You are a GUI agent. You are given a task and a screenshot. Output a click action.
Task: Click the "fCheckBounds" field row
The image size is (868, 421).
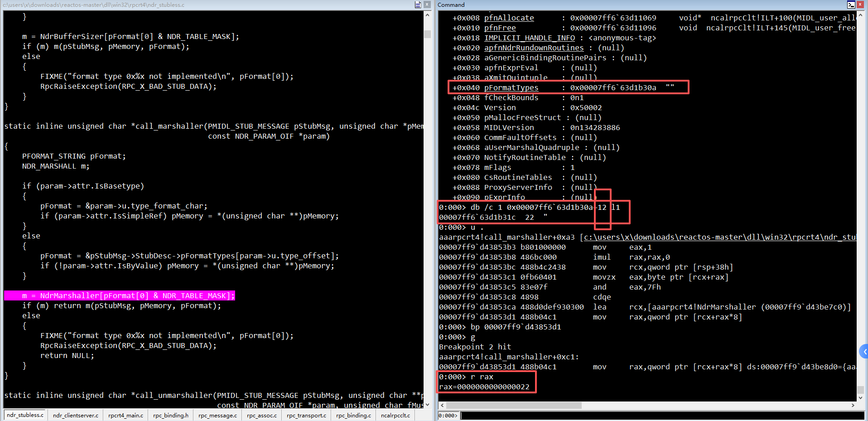(x=518, y=97)
